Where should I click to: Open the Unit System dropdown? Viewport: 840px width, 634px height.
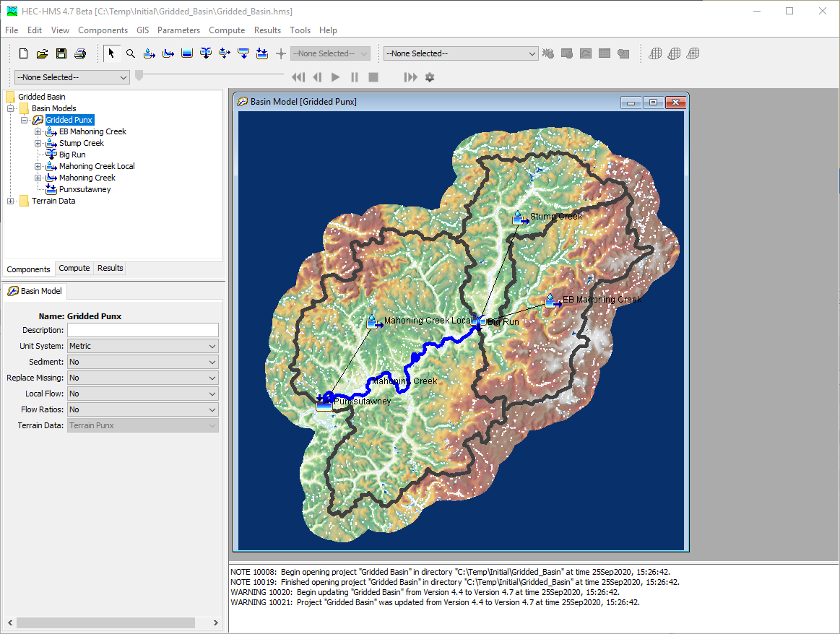pos(142,346)
